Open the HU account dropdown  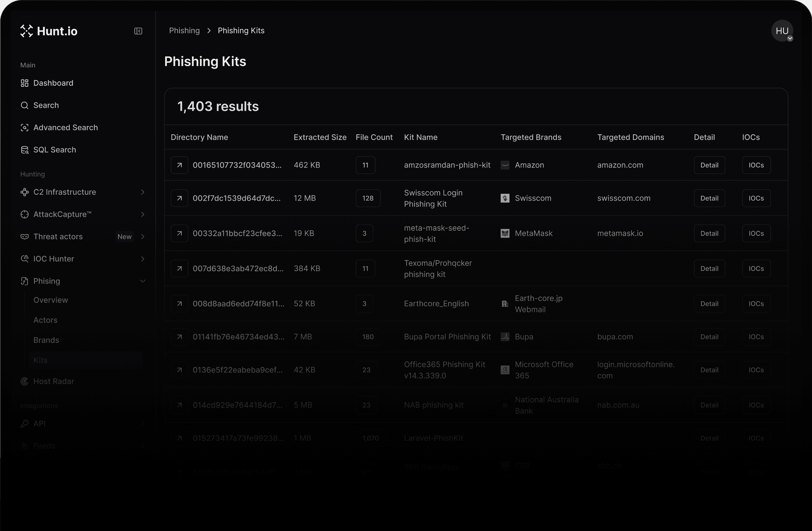782,31
